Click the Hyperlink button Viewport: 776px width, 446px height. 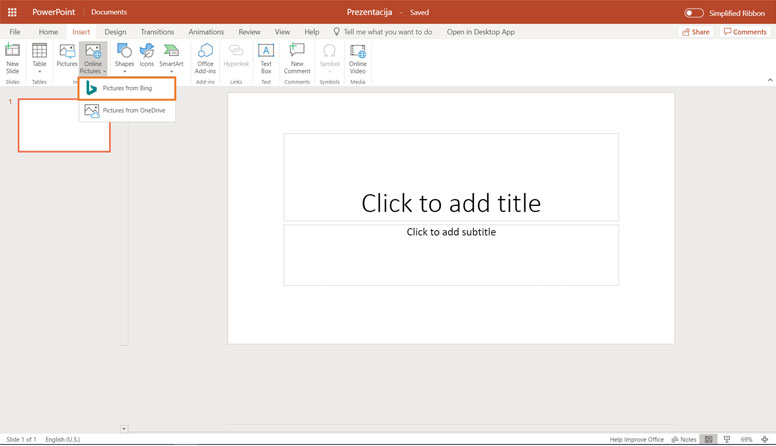(x=236, y=56)
